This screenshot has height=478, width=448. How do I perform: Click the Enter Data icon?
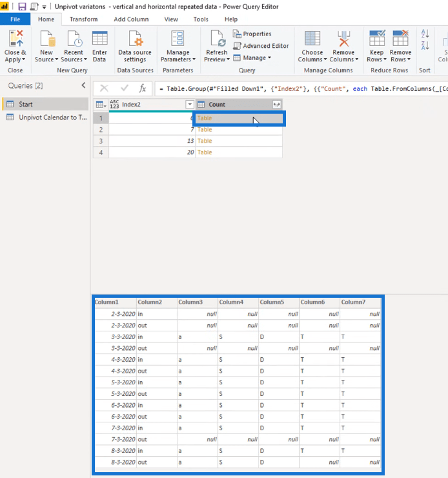coord(99,38)
